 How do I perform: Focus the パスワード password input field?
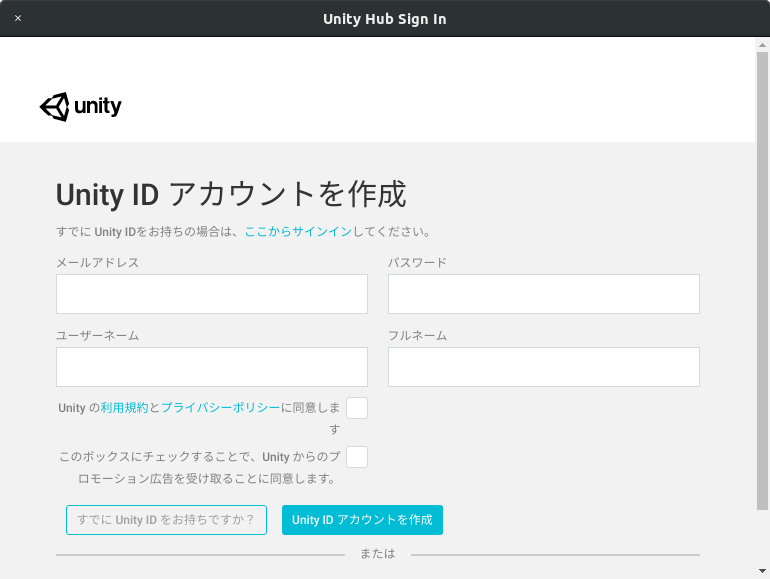(544, 294)
